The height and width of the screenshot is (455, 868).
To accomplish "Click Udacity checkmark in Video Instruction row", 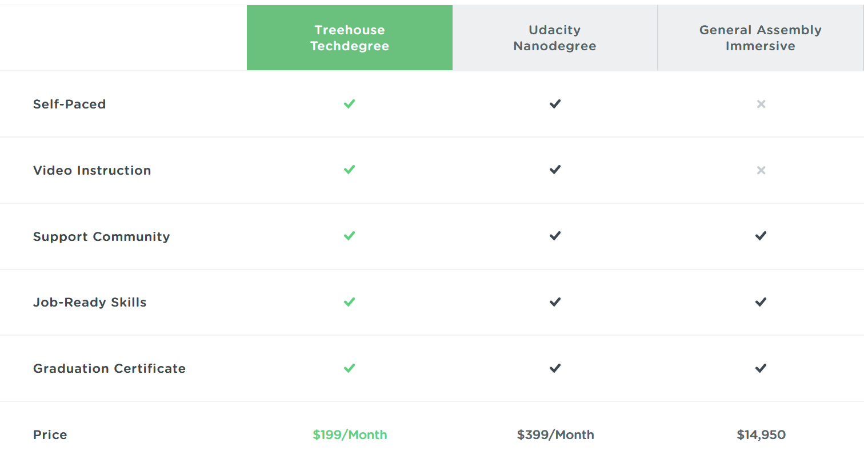I will [x=555, y=170].
